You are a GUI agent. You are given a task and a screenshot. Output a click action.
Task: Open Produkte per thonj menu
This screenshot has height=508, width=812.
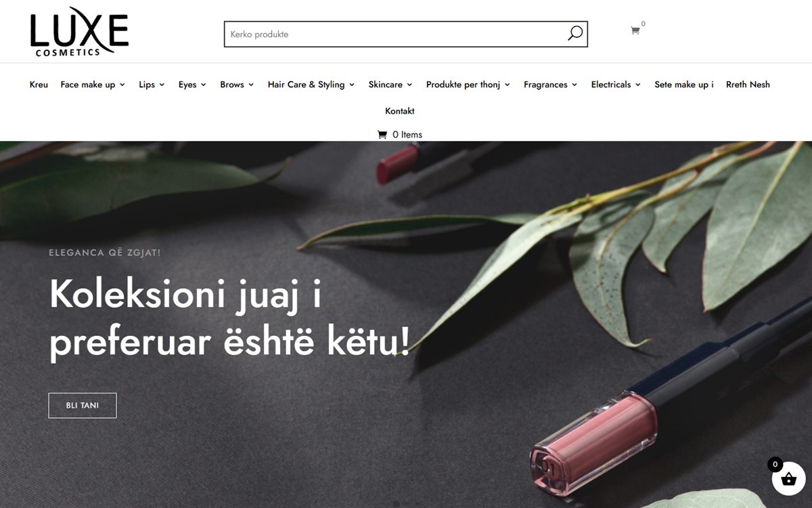click(463, 85)
